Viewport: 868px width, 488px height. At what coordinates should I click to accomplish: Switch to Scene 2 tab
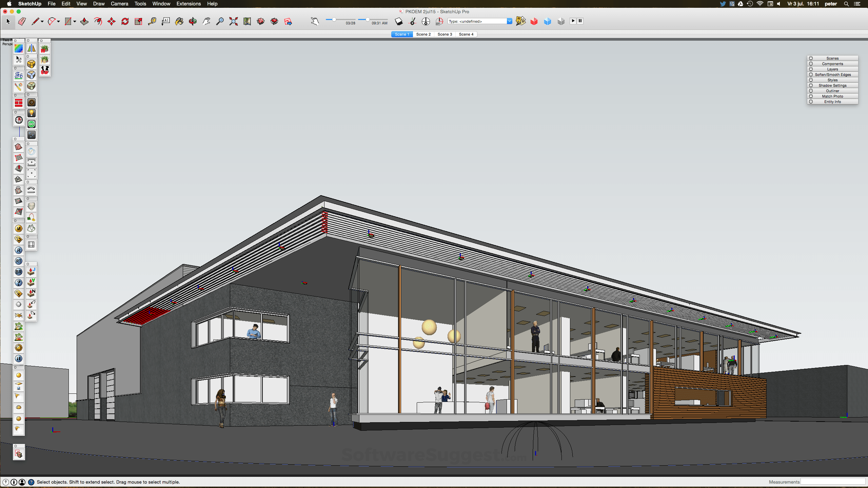(x=424, y=34)
